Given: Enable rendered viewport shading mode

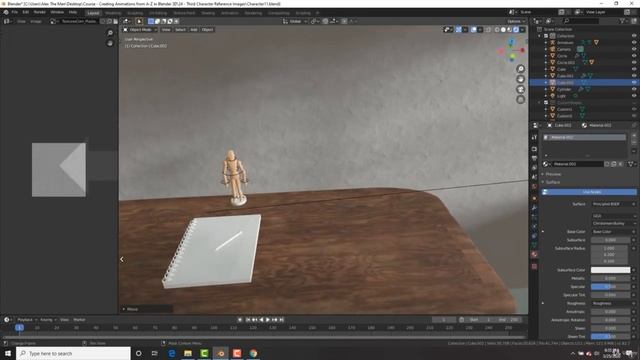Looking at the screenshot, I should point(516,30).
